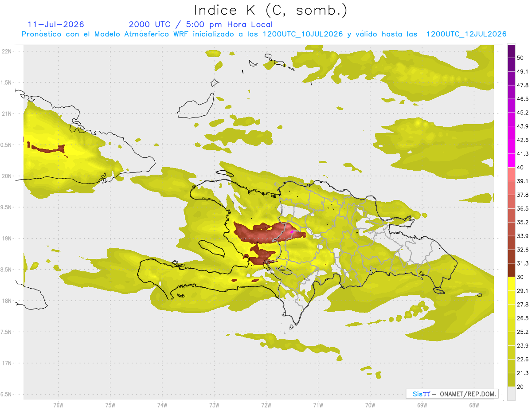Click the legend value '47.8'
532x411 pixels.
(523, 85)
